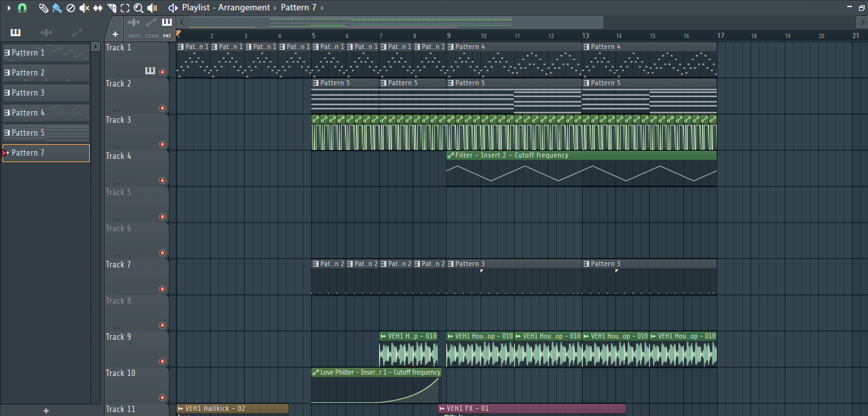Select the Mute tool
This screenshot has height=416, width=868.
click(84, 8)
